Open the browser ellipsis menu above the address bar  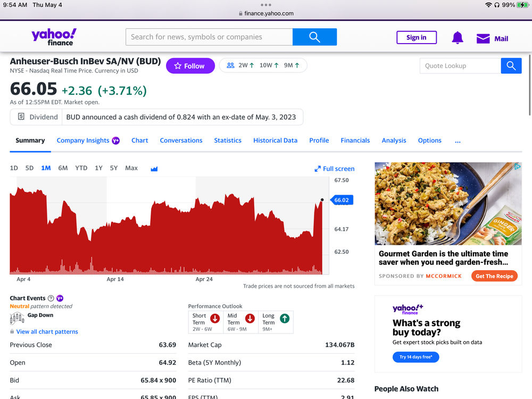pyautogui.click(x=266, y=6)
